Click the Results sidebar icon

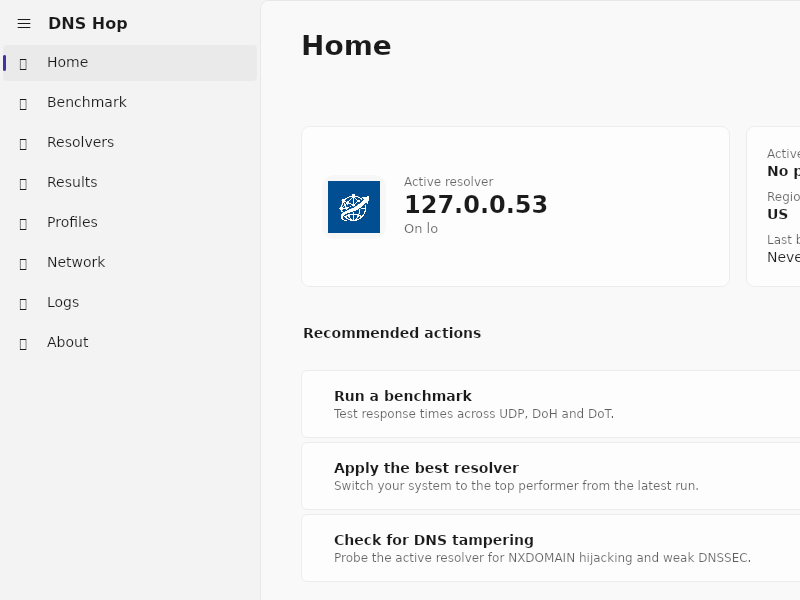pos(23,184)
